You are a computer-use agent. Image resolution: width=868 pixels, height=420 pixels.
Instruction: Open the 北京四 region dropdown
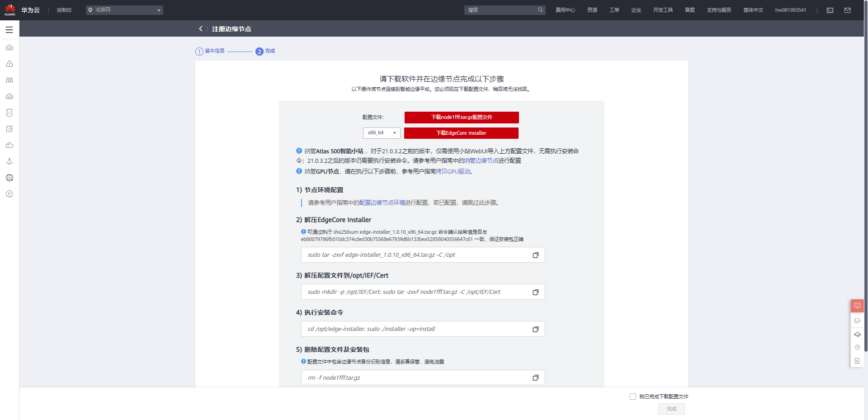click(124, 10)
